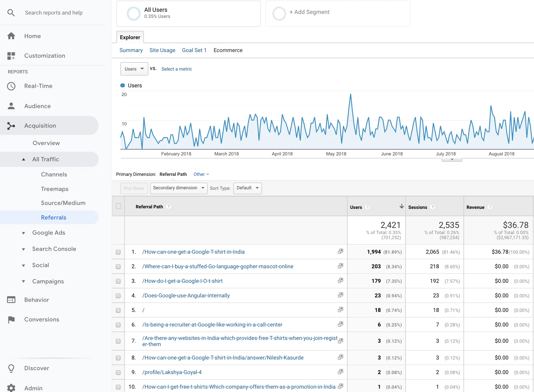Open external link icon for row 1
The width and height of the screenshot is (534, 392).
340,251
